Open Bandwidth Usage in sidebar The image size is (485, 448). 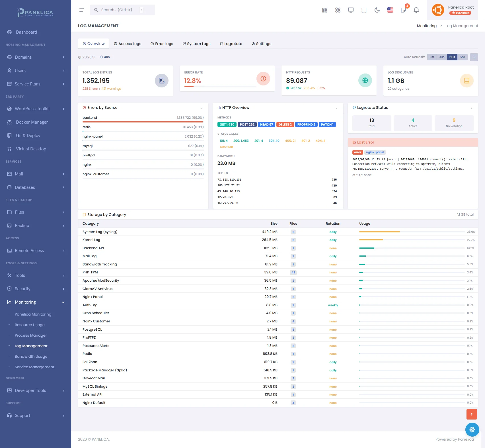pos(31,357)
